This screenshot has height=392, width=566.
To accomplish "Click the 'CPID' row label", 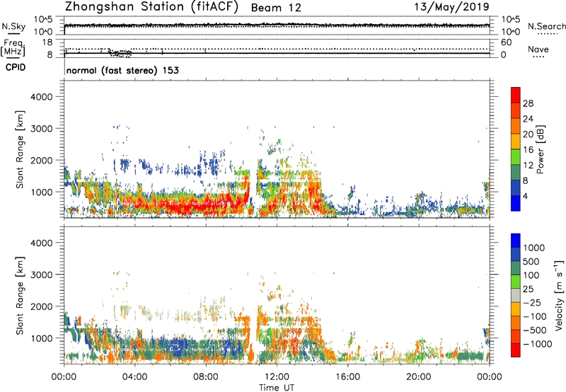I will tap(16, 67).
